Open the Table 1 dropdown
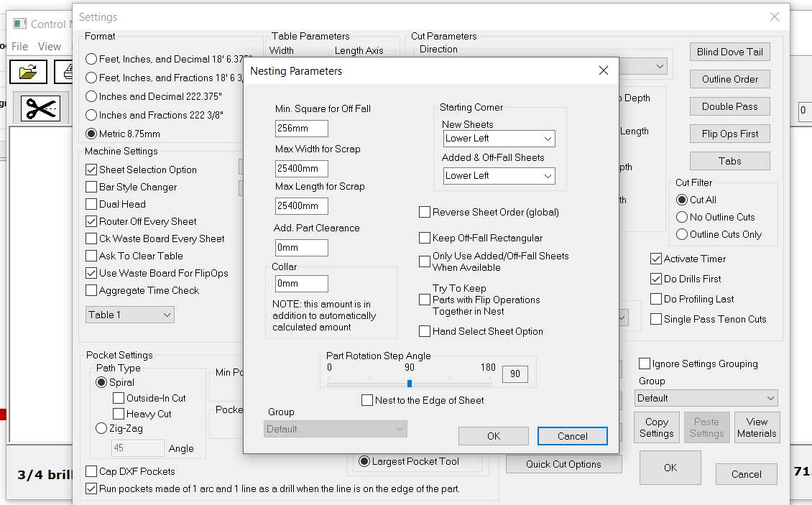 click(129, 315)
